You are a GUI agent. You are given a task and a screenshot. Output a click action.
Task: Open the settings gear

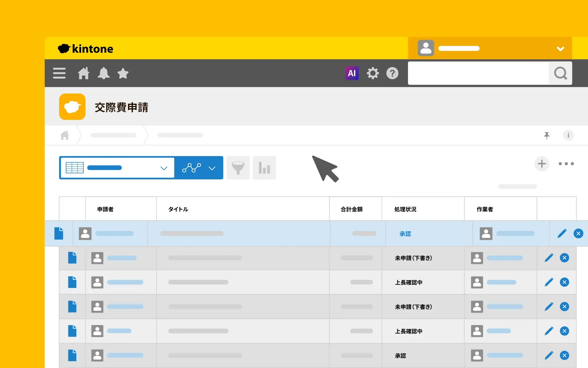373,73
